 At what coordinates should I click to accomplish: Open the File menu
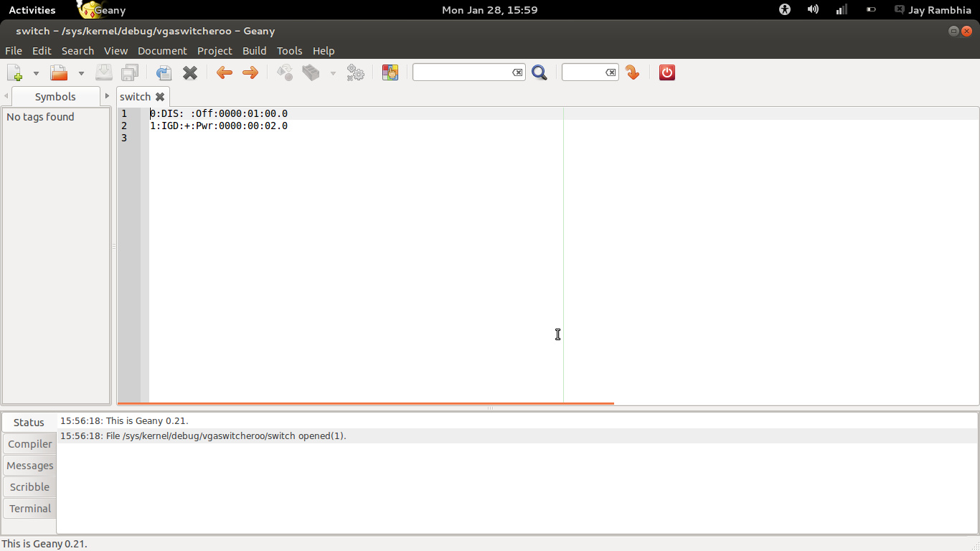pyautogui.click(x=14, y=51)
